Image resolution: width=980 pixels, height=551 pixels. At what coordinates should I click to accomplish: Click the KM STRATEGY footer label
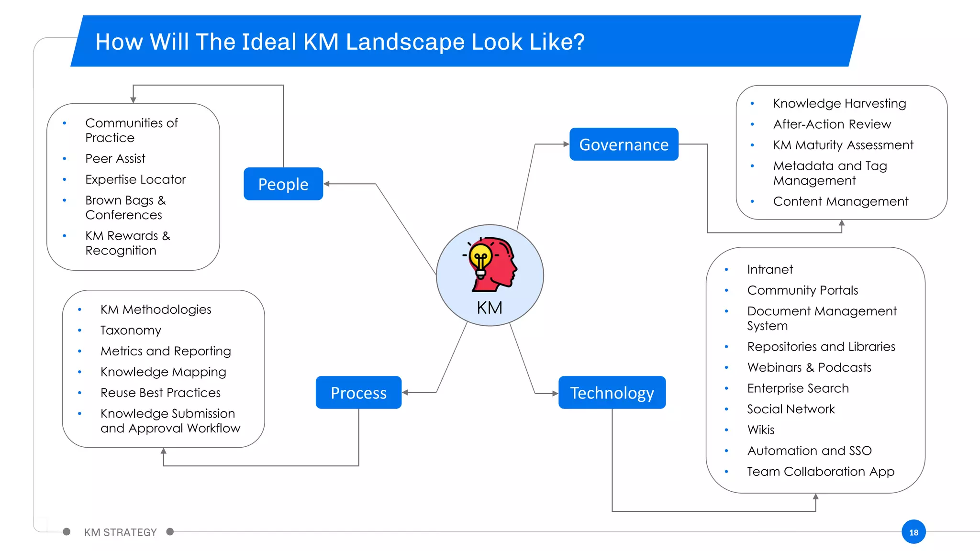pyautogui.click(x=120, y=532)
